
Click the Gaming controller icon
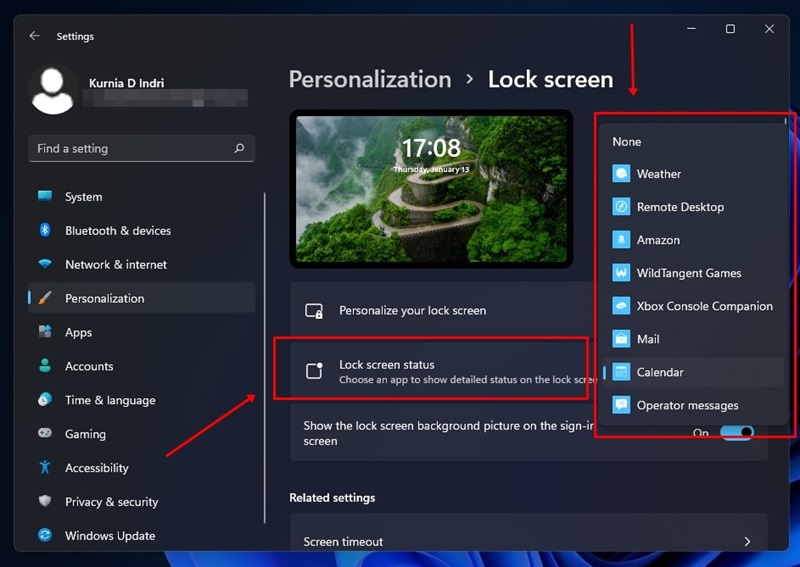[45, 433]
